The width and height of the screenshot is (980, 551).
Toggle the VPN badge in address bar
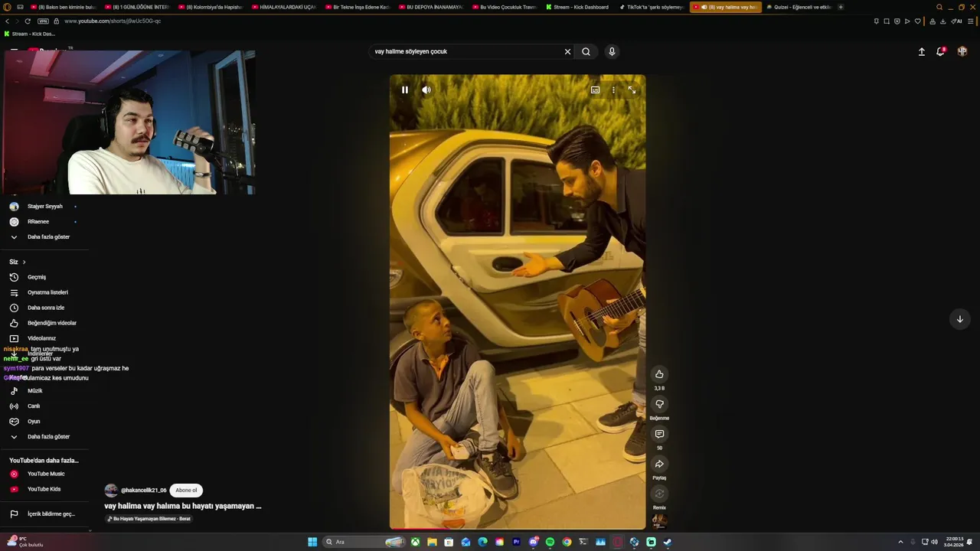tap(43, 21)
